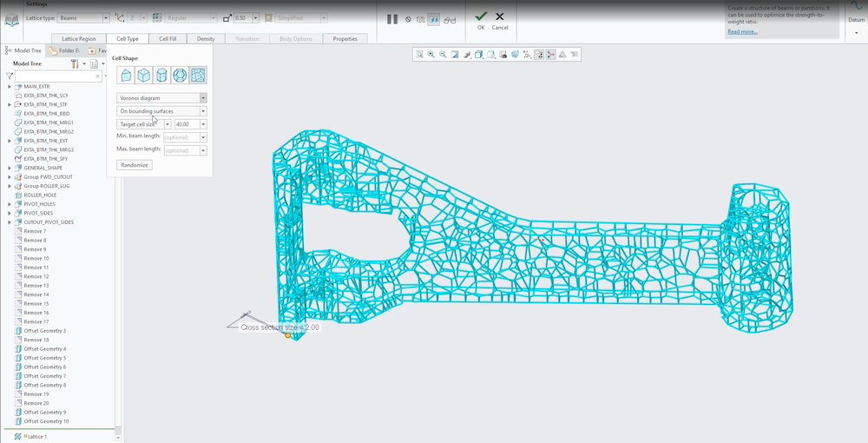Screen dimensions: 868x443
Task: Open Model Tree settings hammer icon
Action: click(x=75, y=63)
